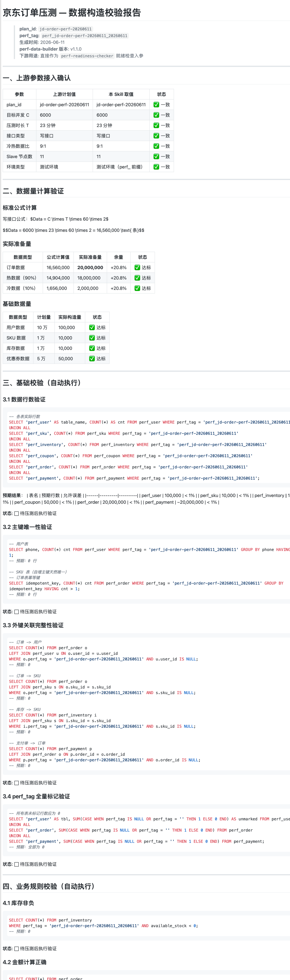Click the 达标 check icon for SKU 数据
The image size is (290, 980).
tap(92, 338)
